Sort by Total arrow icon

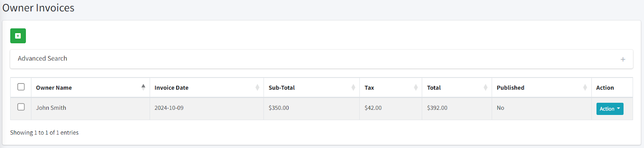(x=485, y=88)
